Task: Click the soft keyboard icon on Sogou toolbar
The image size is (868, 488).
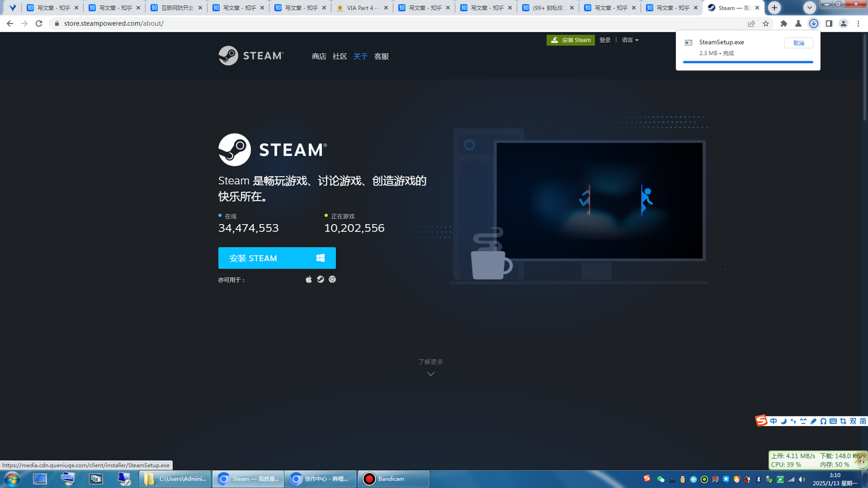Action: click(x=833, y=421)
